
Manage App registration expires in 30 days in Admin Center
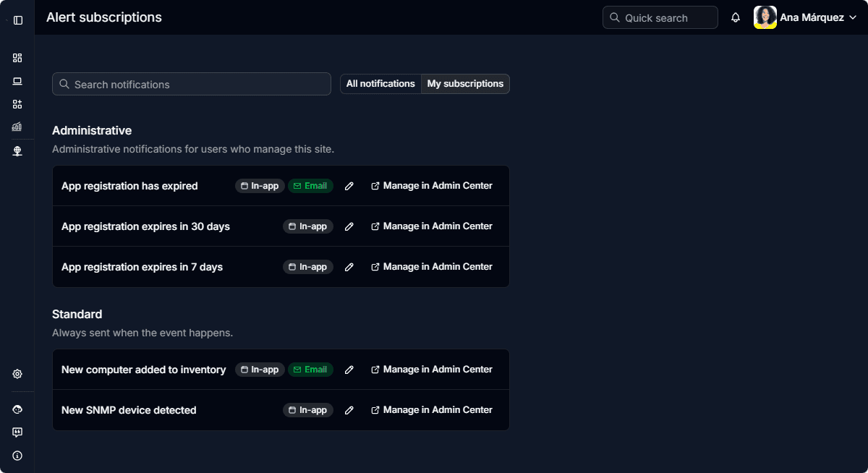coord(432,226)
